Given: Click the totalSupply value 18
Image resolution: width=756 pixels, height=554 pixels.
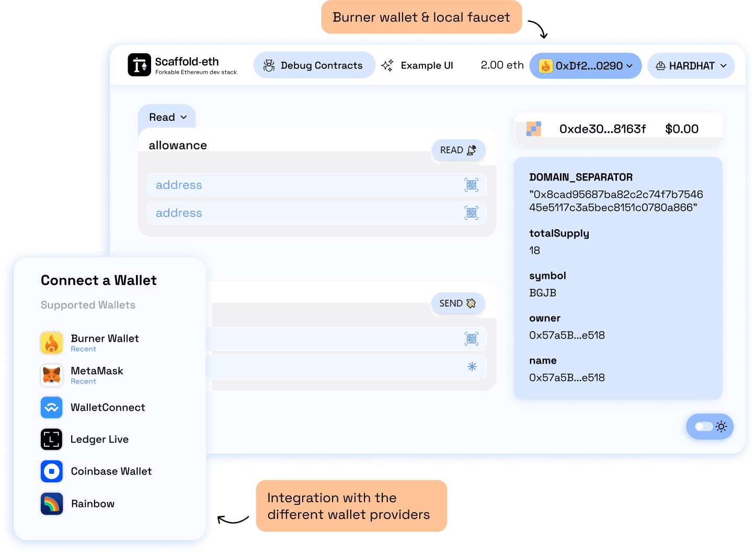Looking at the screenshot, I should click(534, 251).
